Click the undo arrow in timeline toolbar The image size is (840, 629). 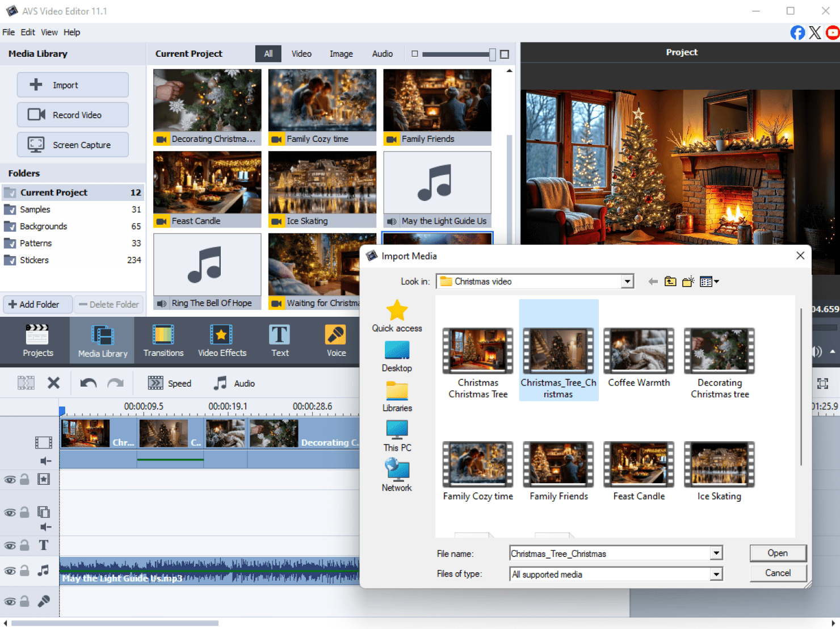pyautogui.click(x=88, y=384)
